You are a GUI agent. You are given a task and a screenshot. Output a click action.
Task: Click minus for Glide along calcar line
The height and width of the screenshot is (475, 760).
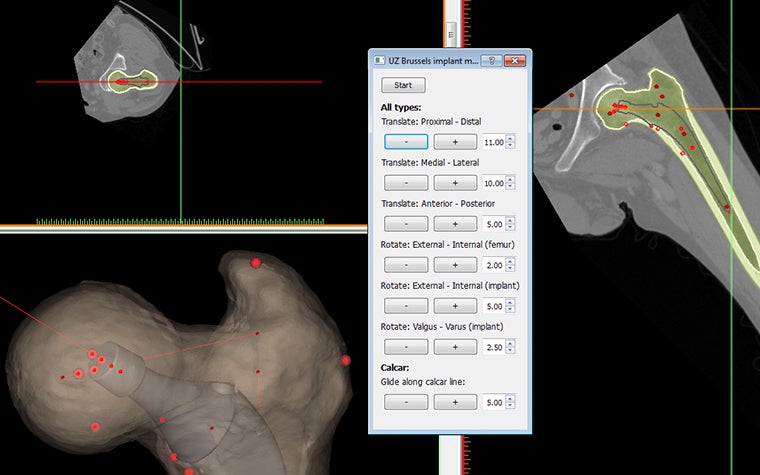coord(406,402)
